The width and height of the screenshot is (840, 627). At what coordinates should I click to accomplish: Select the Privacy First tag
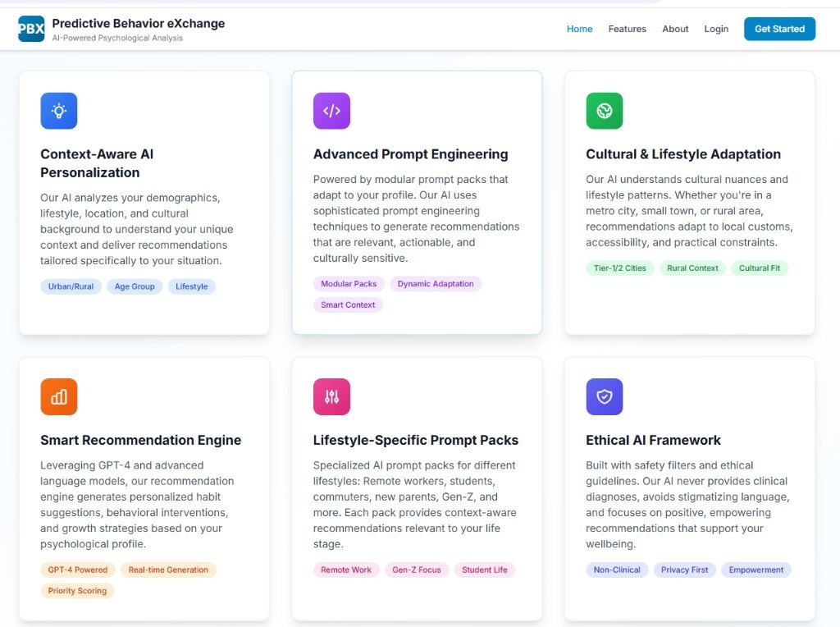[685, 570]
